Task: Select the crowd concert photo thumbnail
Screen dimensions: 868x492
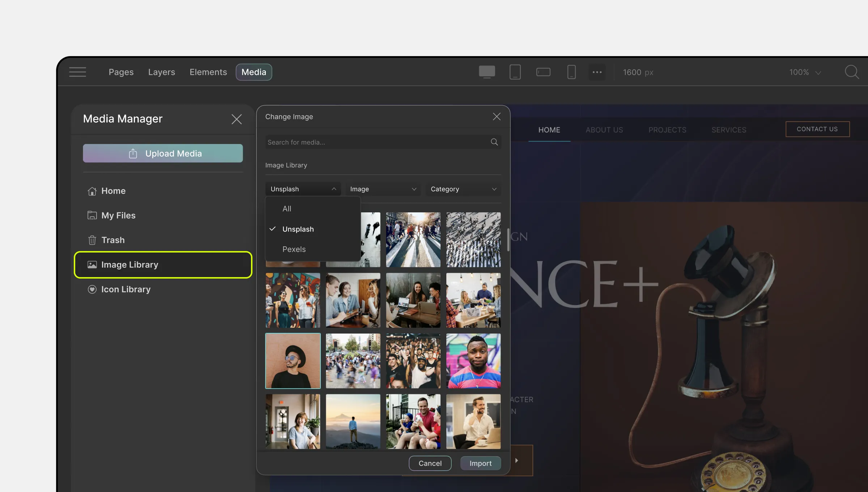Action: [413, 361]
